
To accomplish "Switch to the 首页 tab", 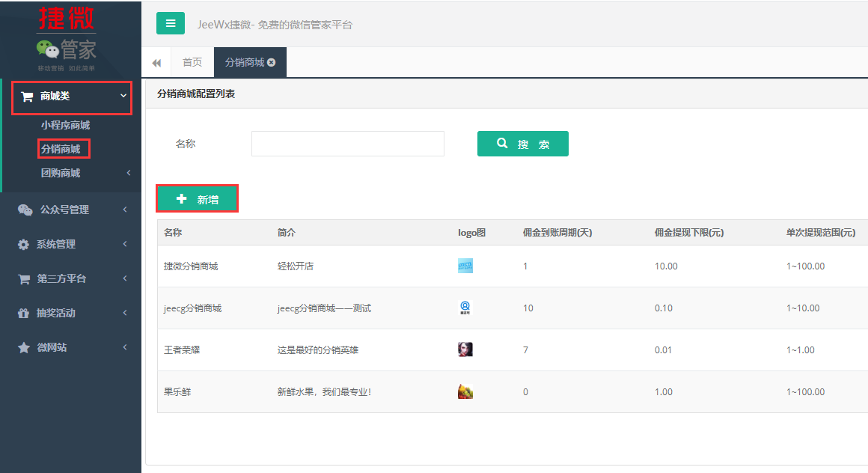I will (192, 63).
